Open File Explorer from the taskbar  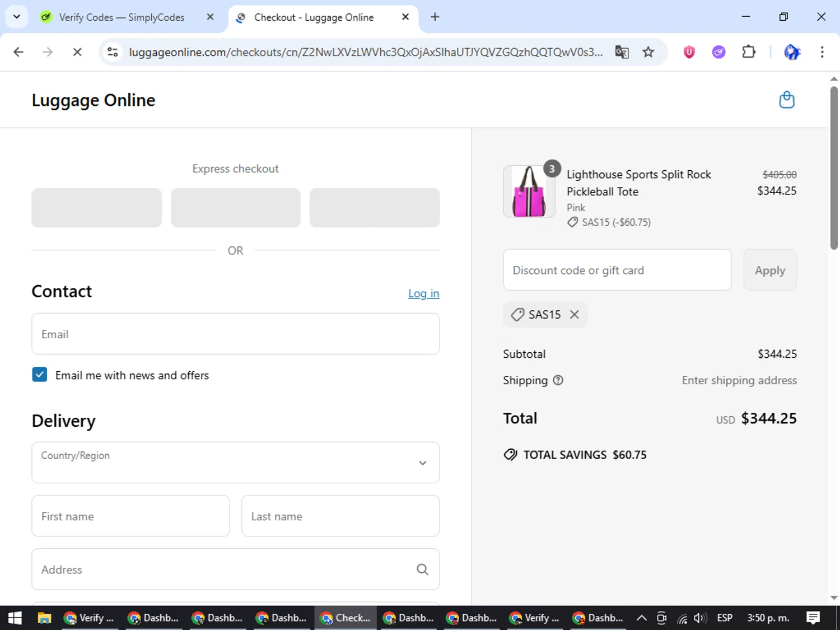point(44,618)
